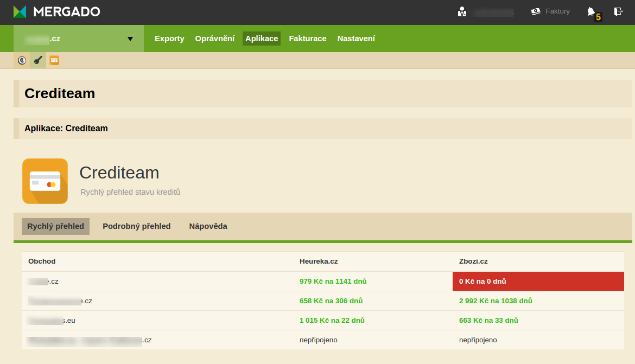Switch to the Rychlý přehled tab

(55, 226)
